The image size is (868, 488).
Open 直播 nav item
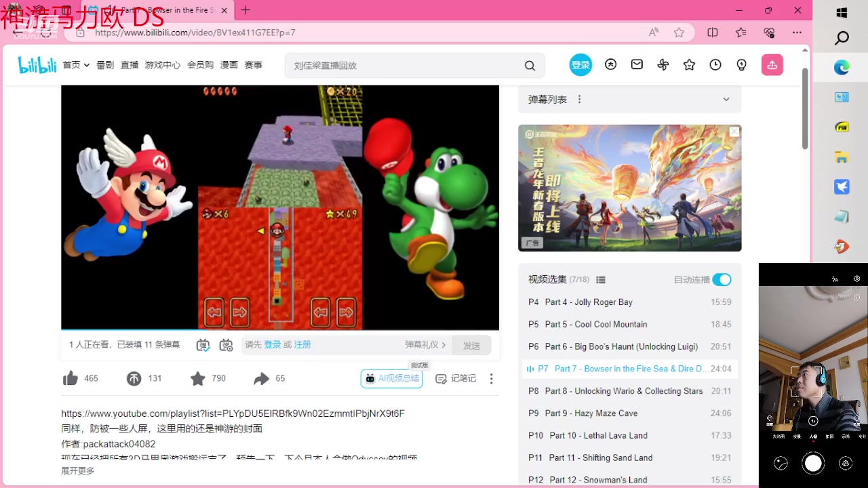pos(130,65)
